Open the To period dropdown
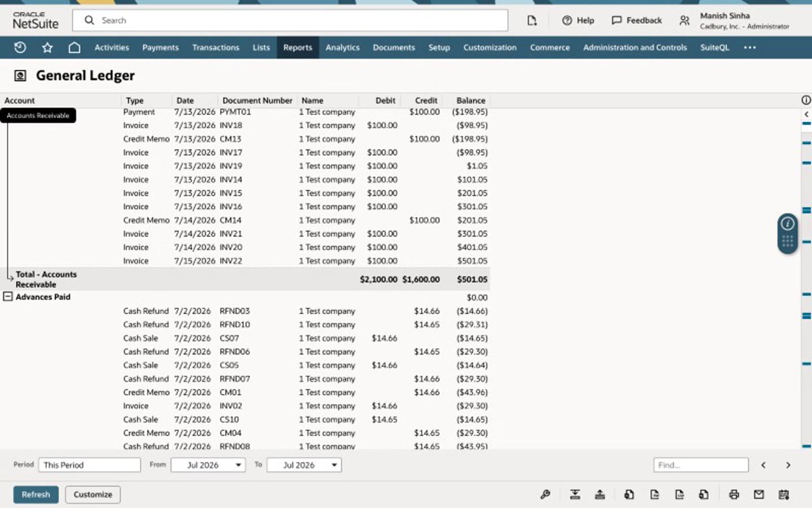Screen dimensions: 812x508 (x=304, y=465)
